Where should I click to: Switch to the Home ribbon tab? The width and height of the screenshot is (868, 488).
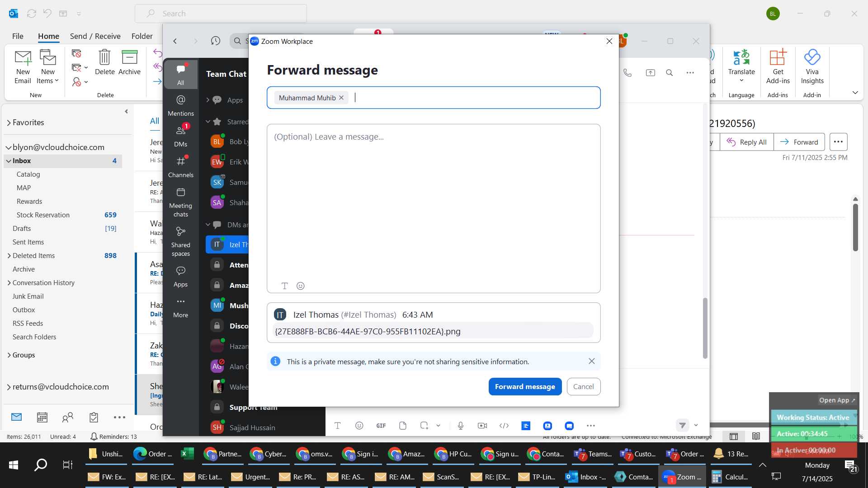(48, 36)
